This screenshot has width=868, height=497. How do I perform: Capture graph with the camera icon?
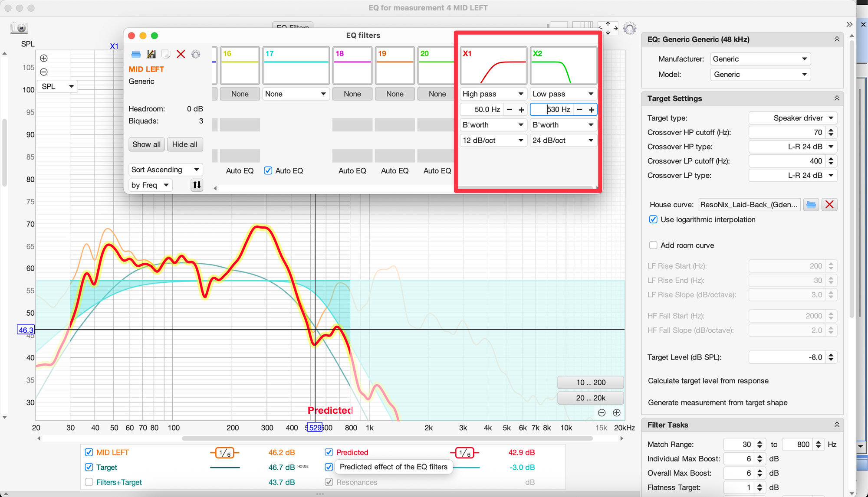[19, 29]
